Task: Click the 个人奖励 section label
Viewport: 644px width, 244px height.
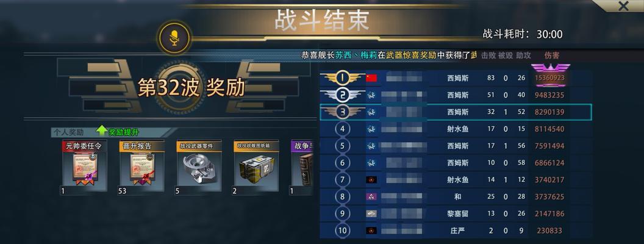Action: (x=68, y=132)
